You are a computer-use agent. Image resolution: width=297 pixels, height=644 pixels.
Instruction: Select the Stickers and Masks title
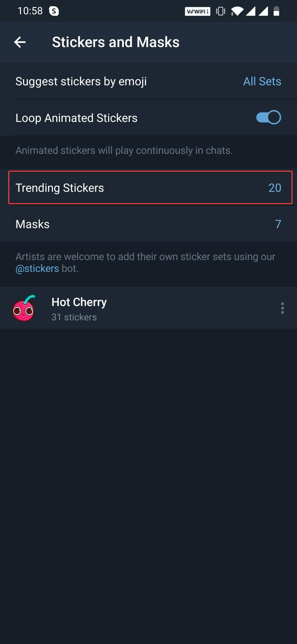tap(116, 42)
